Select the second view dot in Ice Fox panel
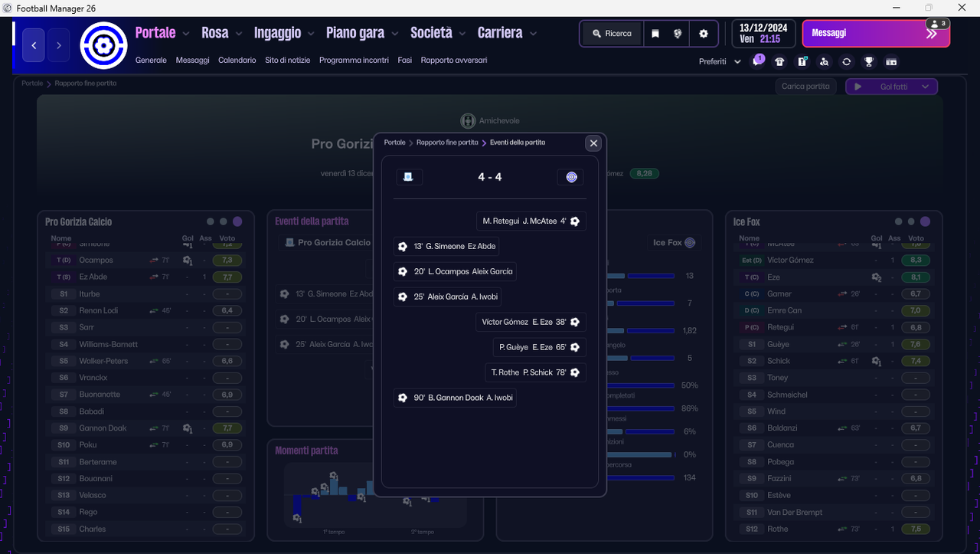The height and width of the screenshot is (554, 980). (x=912, y=221)
